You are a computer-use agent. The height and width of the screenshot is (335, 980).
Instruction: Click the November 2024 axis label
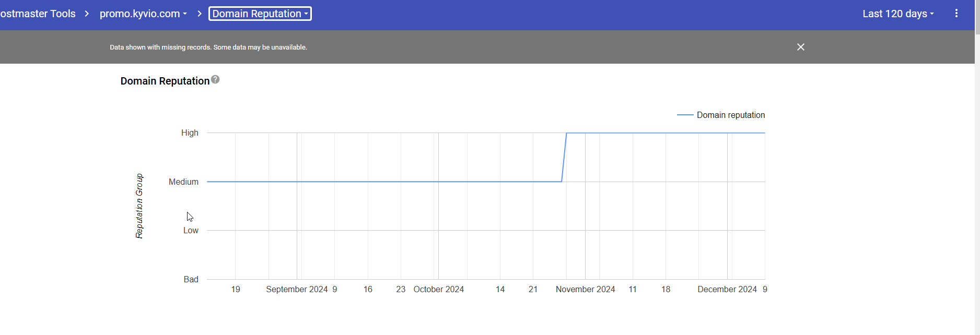585,290
